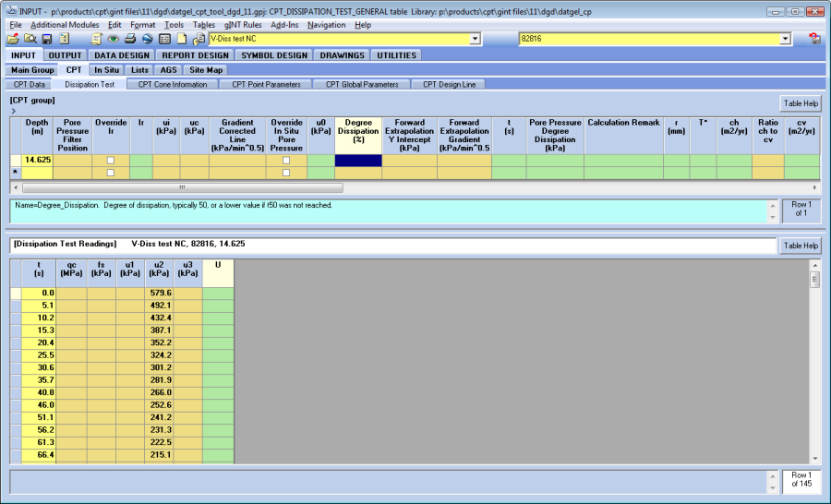Toggle Override Ir checkbox in depth 14.625 row
This screenshot has height=504, width=831.
(111, 161)
